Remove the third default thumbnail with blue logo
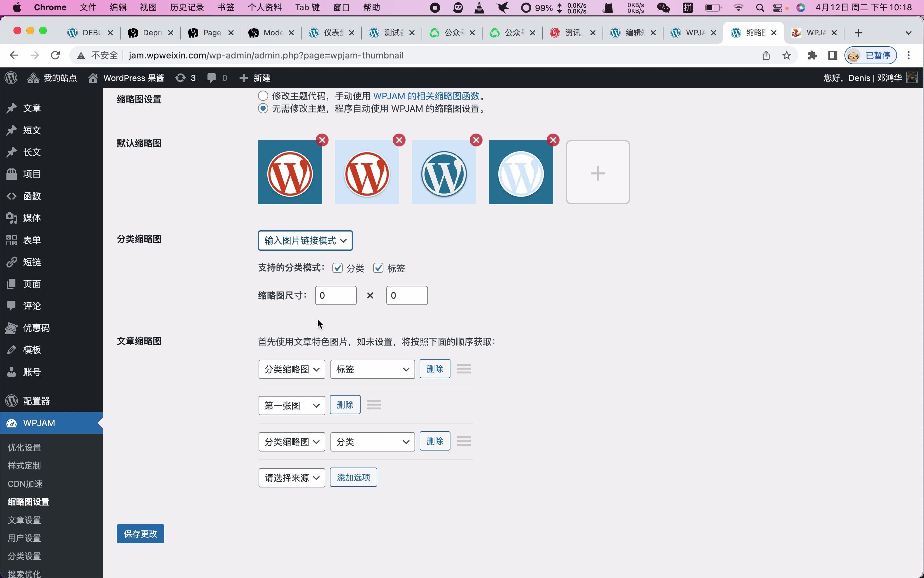The height and width of the screenshot is (578, 924). click(x=476, y=140)
